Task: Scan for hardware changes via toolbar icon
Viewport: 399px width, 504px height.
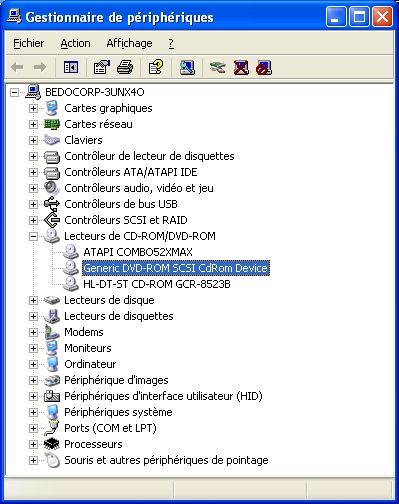Action: 187,68
